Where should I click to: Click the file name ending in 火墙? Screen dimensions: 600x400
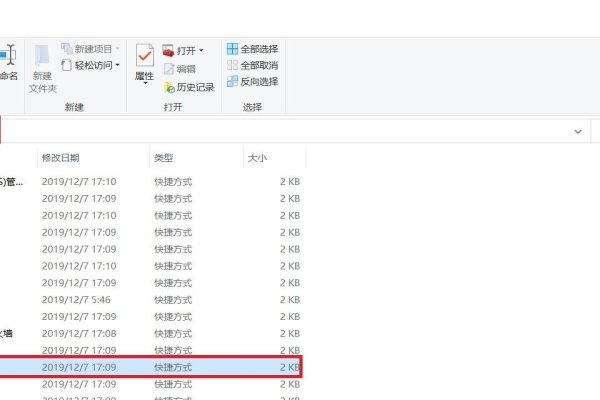(6, 333)
